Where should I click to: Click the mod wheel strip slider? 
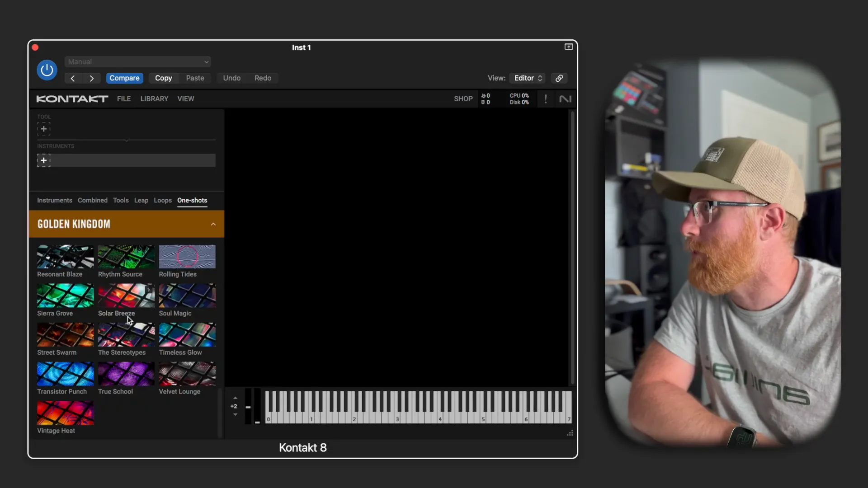(x=257, y=406)
